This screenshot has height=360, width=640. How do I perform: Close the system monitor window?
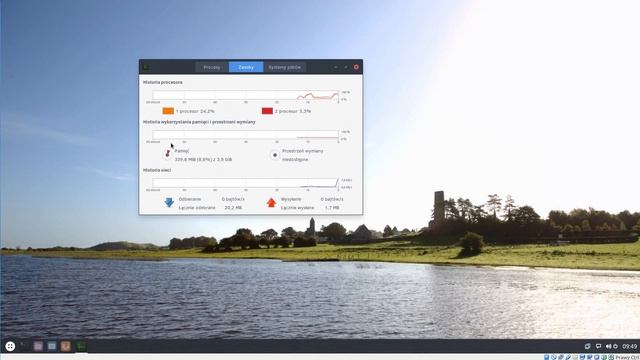point(356,67)
